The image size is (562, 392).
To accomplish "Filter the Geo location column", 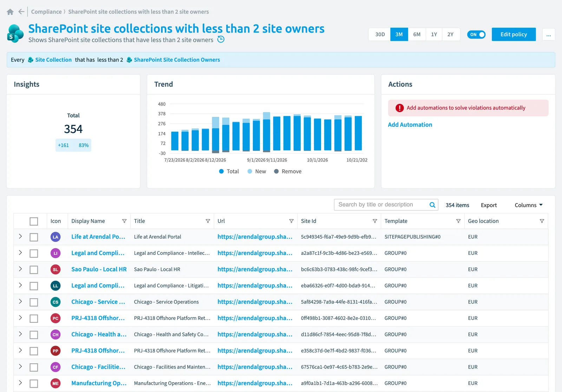I will point(542,221).
